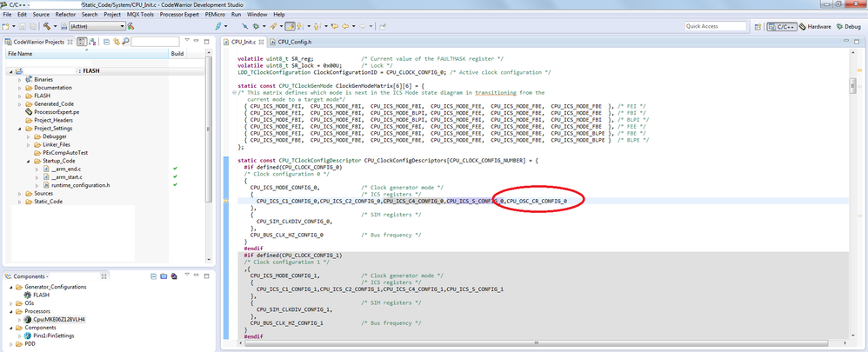Collapse the Startup_Code folder
This screenshot has width=868, height=352.
tap(29, 161)
